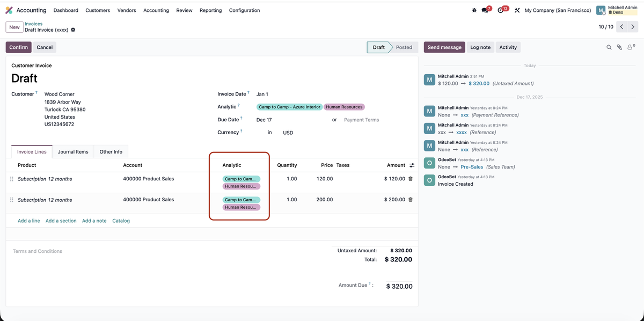
Task: Click the Add a line link
Action: click(x=28, y=221)
